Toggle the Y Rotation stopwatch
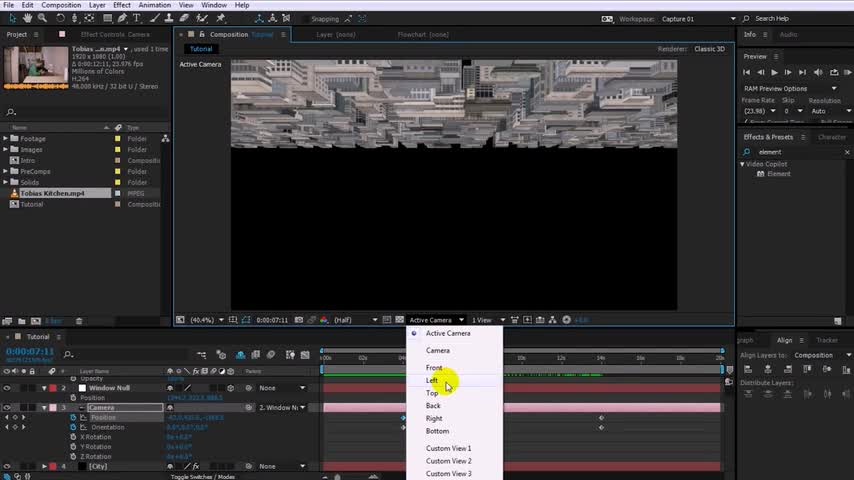The height and width of the screenshot is (480, 854). tap(74, 447)
